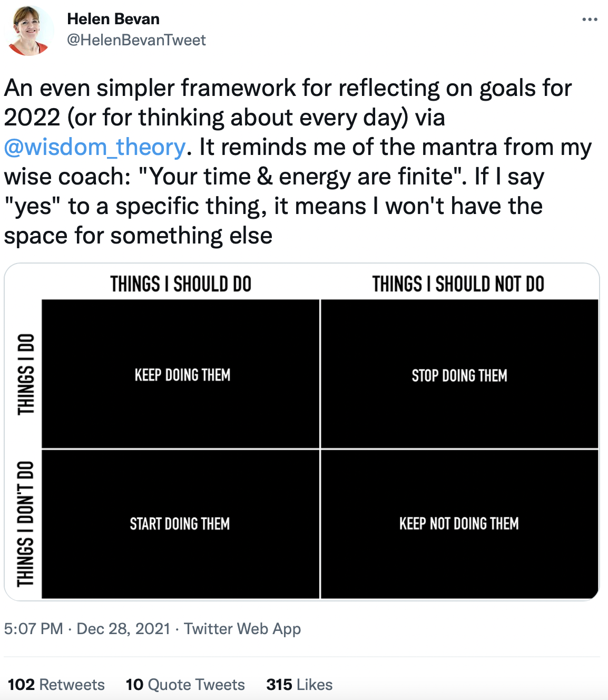Viewport: 608px width, 700px height.
Task: Open Helen Bevan's profile picture
Action: click(x=29, y=31)
